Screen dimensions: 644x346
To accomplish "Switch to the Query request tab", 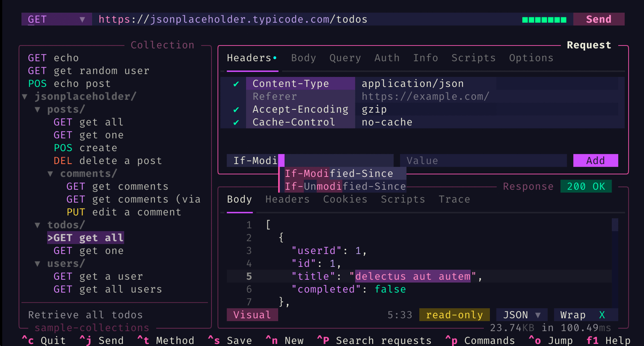I will click(345, 58).
